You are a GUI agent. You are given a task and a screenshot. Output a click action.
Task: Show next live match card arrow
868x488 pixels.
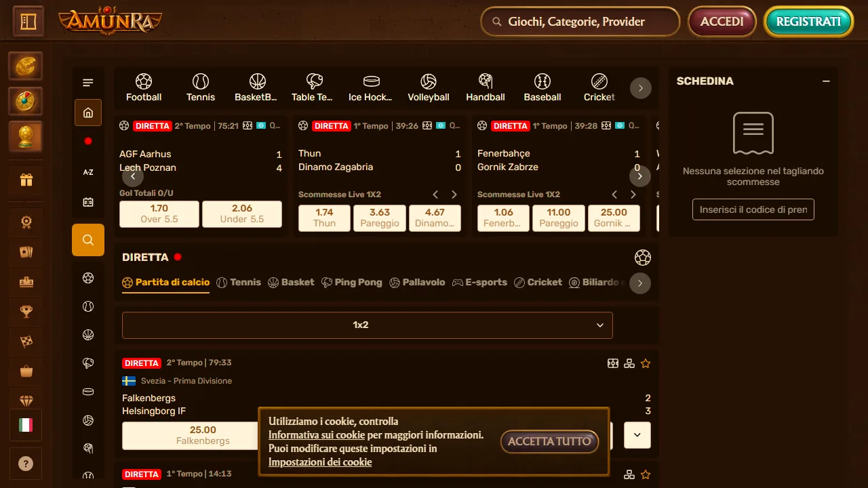(640, 177)
